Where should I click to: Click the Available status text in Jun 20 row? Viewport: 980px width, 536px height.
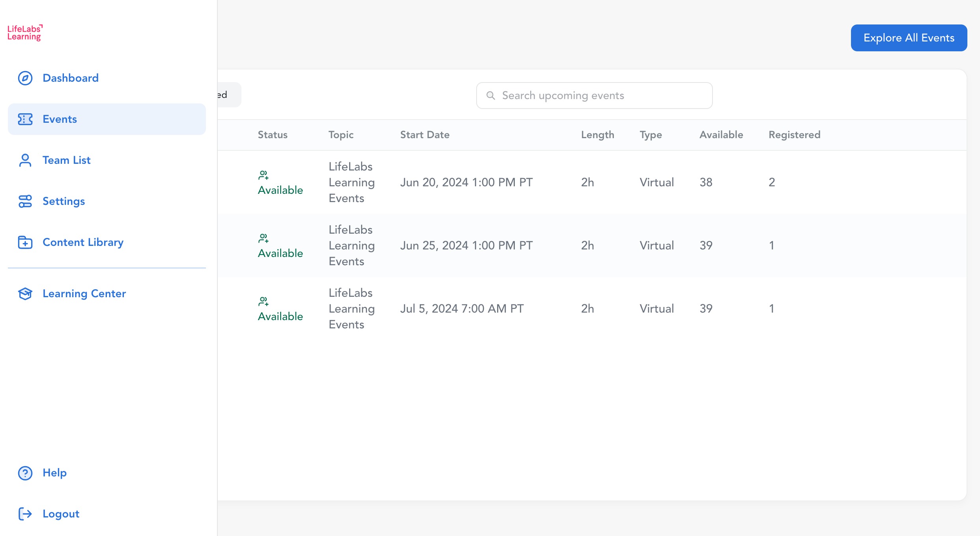coord(281,190)
